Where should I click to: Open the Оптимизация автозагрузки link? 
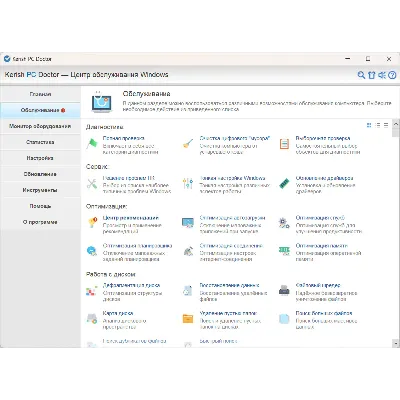(232, 218)
